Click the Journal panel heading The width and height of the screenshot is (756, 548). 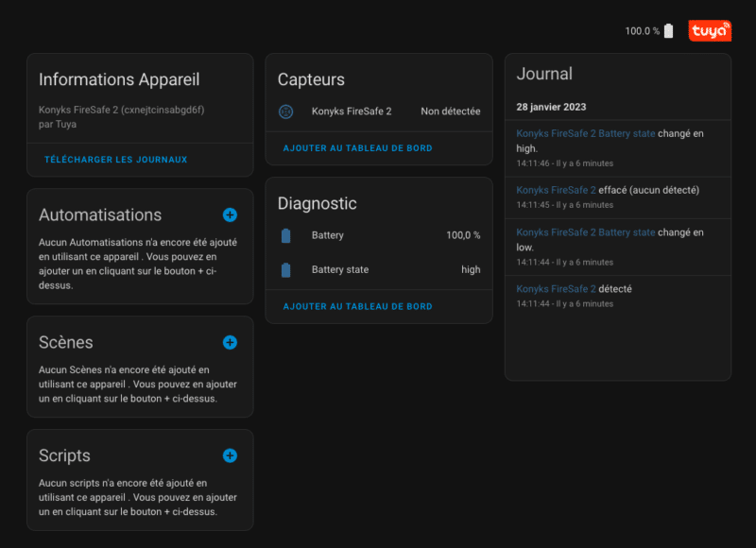coord(544,74)
